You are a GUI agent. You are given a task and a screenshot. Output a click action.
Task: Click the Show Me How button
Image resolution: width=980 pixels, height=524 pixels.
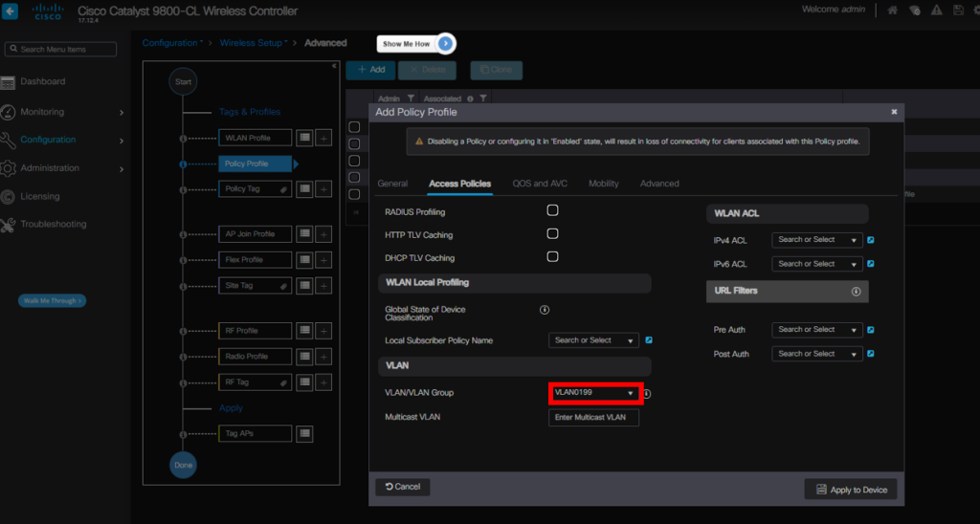click(416, 44)
